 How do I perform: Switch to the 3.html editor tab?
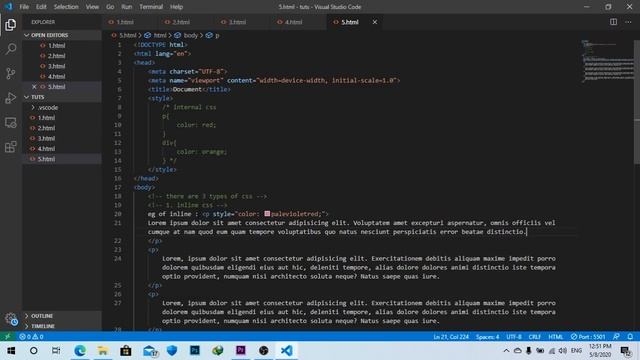tap(242, 22)
